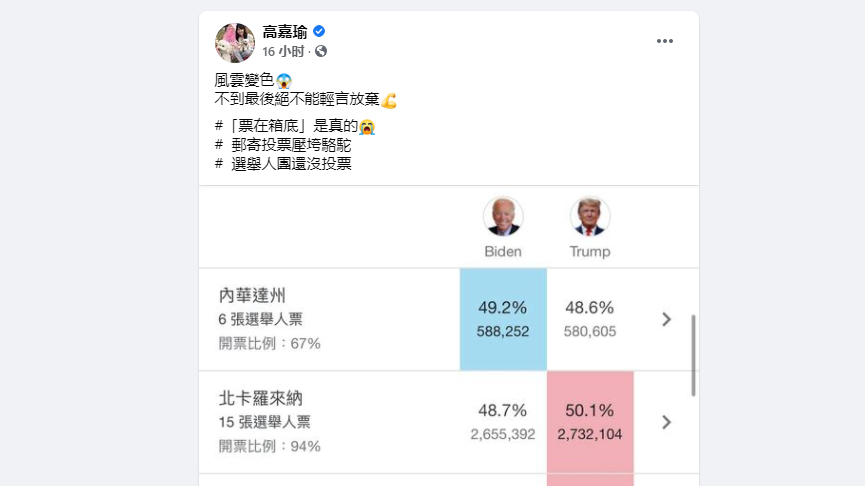This screenshot has width=865, height=486.
Task: Select Trump's red 50.1% North Carolina cell
Action: (590, 422)
